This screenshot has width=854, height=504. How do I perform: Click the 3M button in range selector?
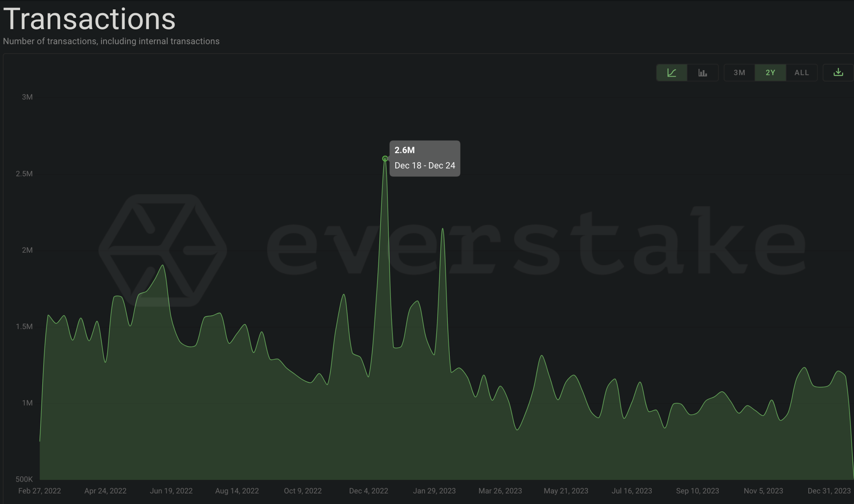(740, 72)
